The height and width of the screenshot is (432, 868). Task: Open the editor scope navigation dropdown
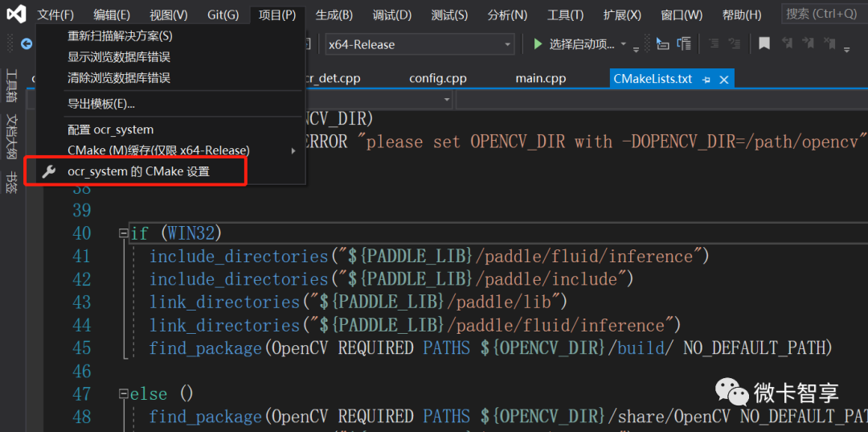448,100
